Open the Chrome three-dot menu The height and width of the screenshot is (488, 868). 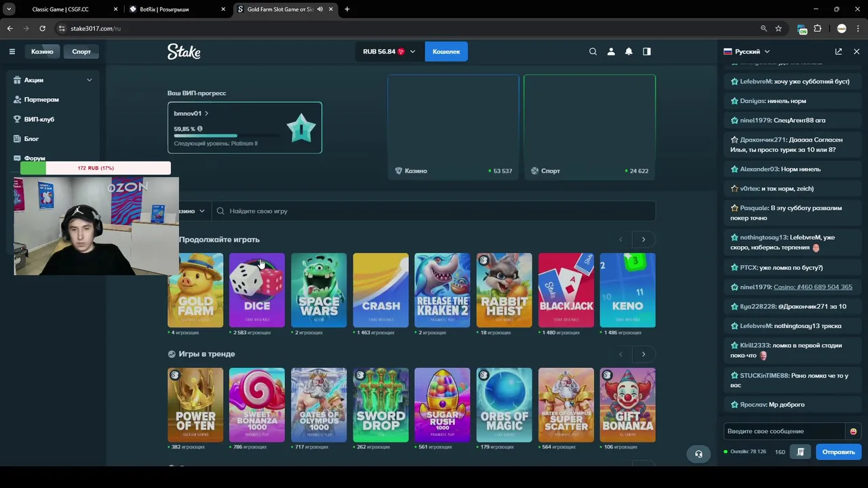pos(858,28)
